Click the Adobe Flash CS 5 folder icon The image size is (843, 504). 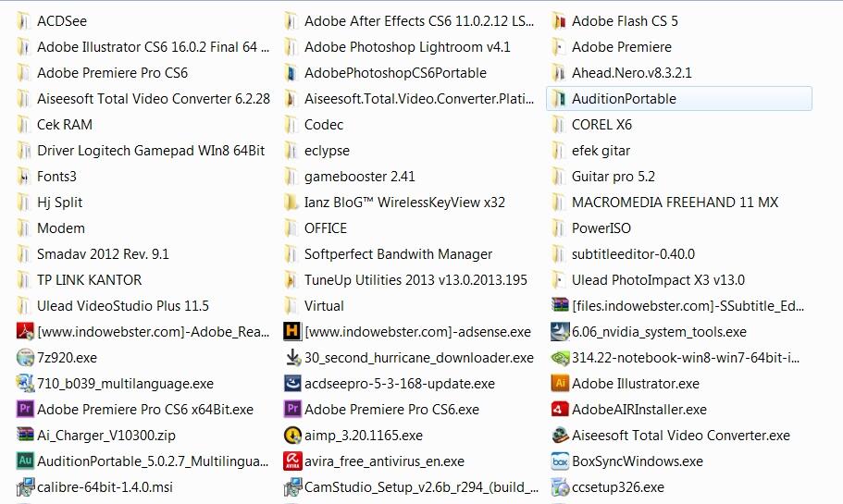(559, 21)
